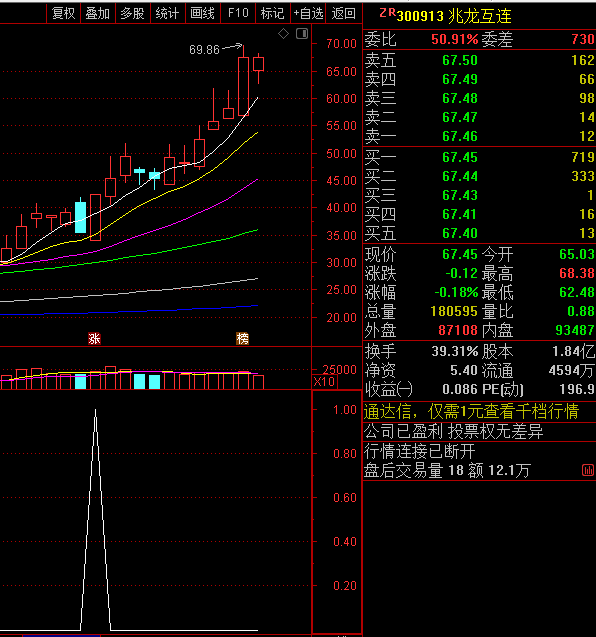Open the after-hours chart icon

tap(587, 470)
